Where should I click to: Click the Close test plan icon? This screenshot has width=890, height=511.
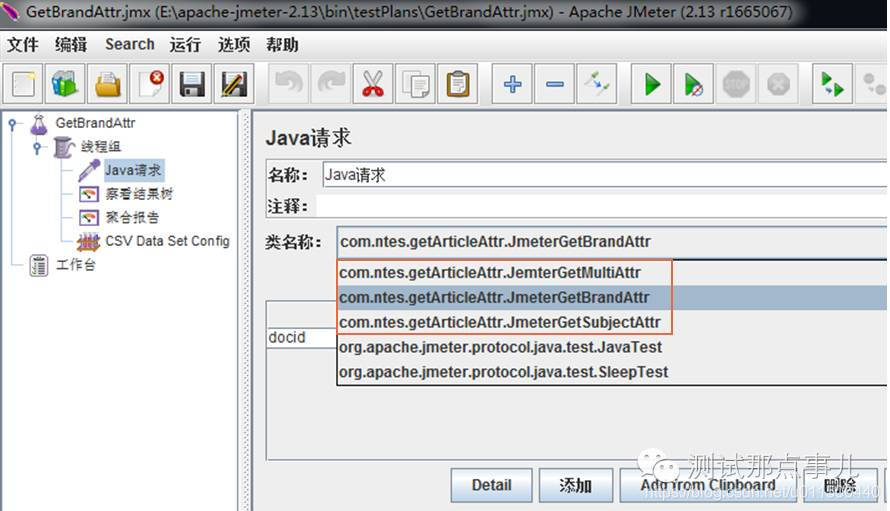coord(150,84)
